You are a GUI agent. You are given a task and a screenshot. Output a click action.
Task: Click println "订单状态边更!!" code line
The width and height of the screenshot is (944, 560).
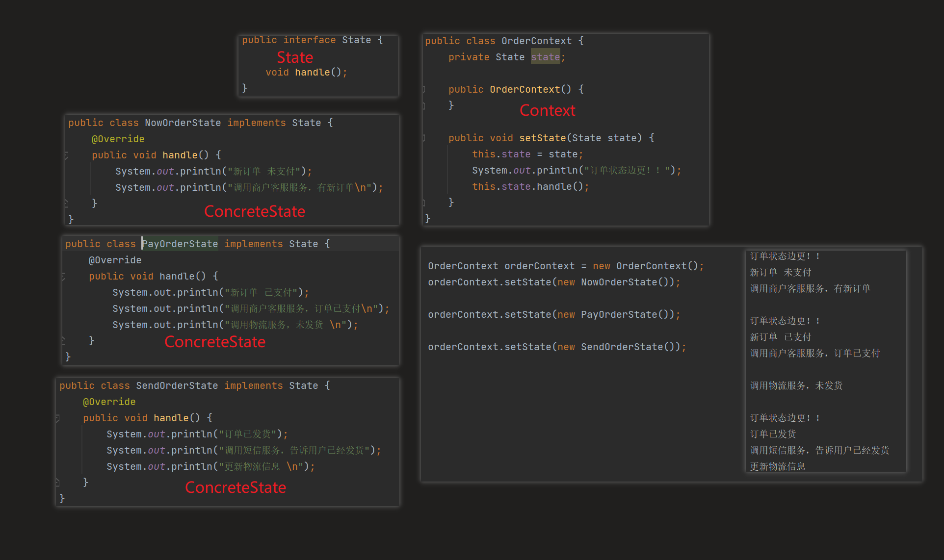tap(577, 171)
